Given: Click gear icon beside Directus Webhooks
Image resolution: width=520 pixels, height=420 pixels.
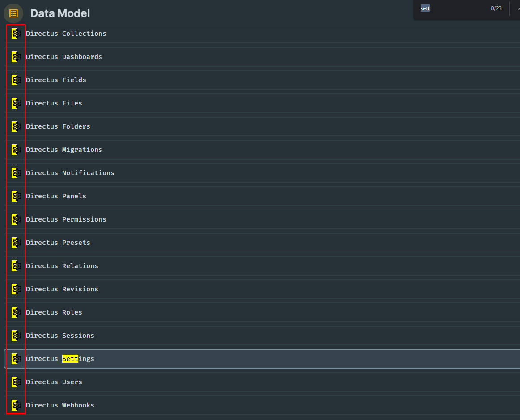Looking at the screenshot, I should coord(16,405).
